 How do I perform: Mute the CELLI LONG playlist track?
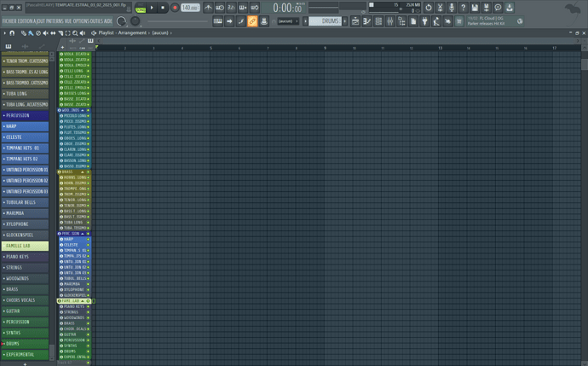(x=88, y=71)
